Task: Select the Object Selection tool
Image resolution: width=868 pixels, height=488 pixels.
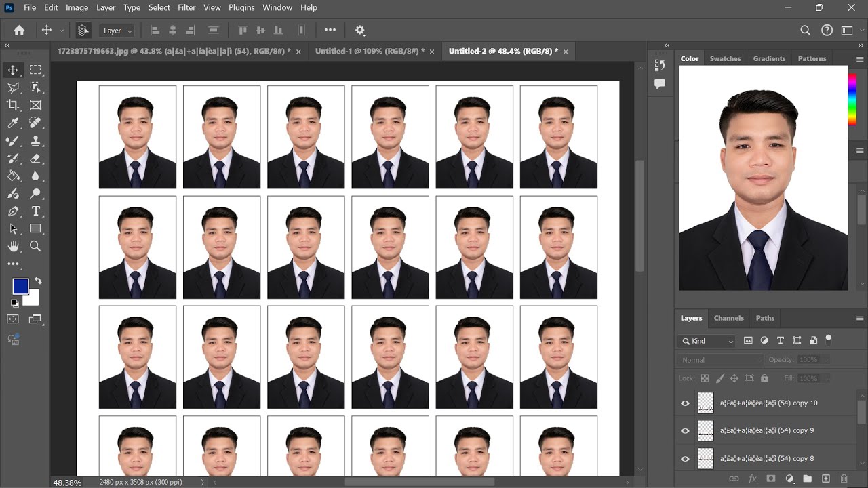Action: click(x=35, y=87)
